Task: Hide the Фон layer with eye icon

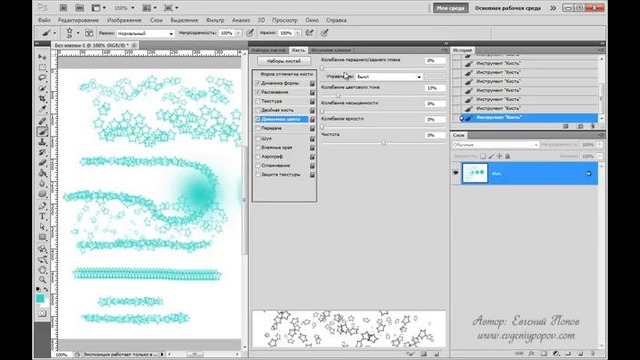Action: point(456,173)
